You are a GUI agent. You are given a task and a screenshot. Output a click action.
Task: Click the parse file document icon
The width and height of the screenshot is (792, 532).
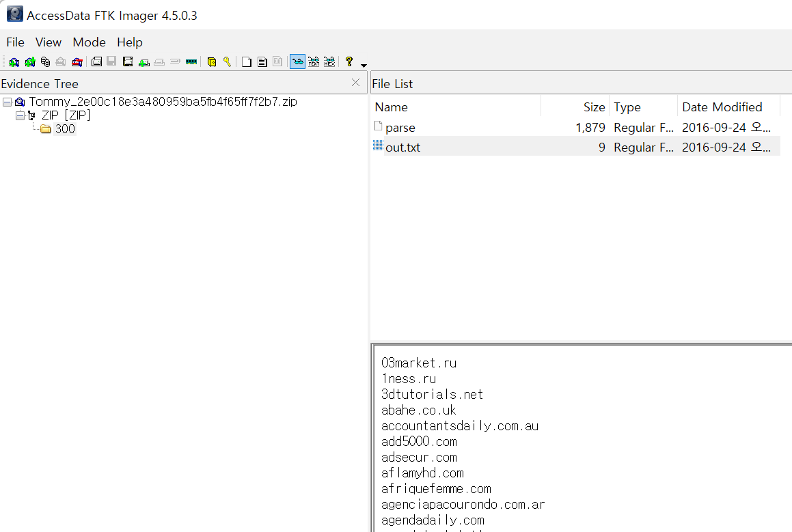click(x=378, y=126)
